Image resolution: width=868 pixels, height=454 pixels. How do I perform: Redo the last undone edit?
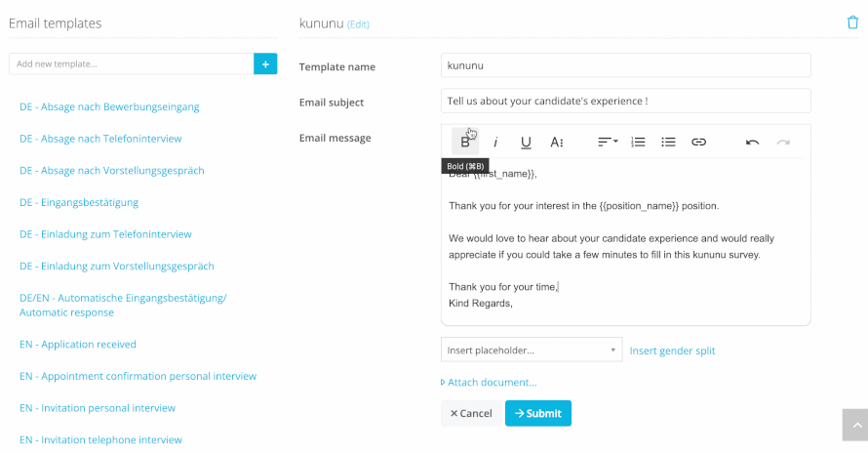[783, 143]
